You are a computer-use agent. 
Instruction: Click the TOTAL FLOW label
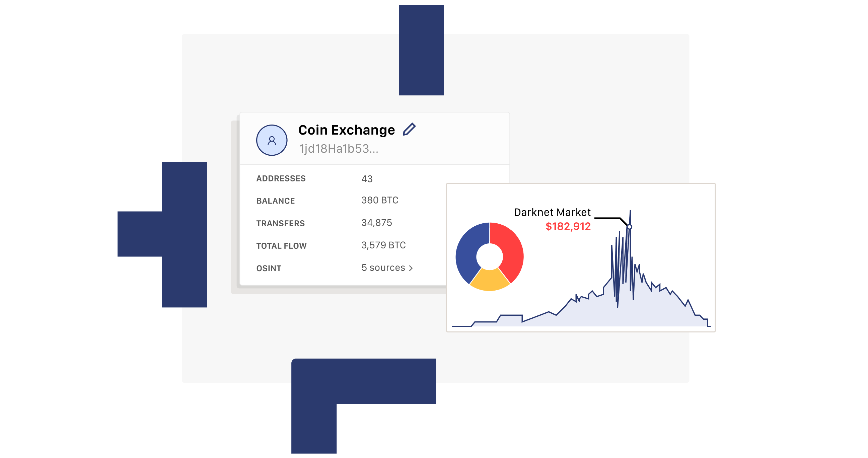tap(281, 246)
